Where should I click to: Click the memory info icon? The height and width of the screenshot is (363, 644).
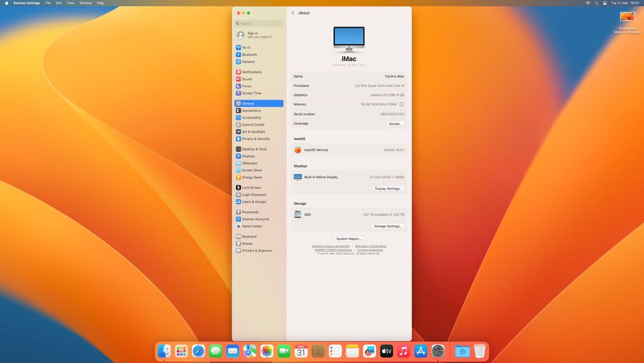point(402,104)
